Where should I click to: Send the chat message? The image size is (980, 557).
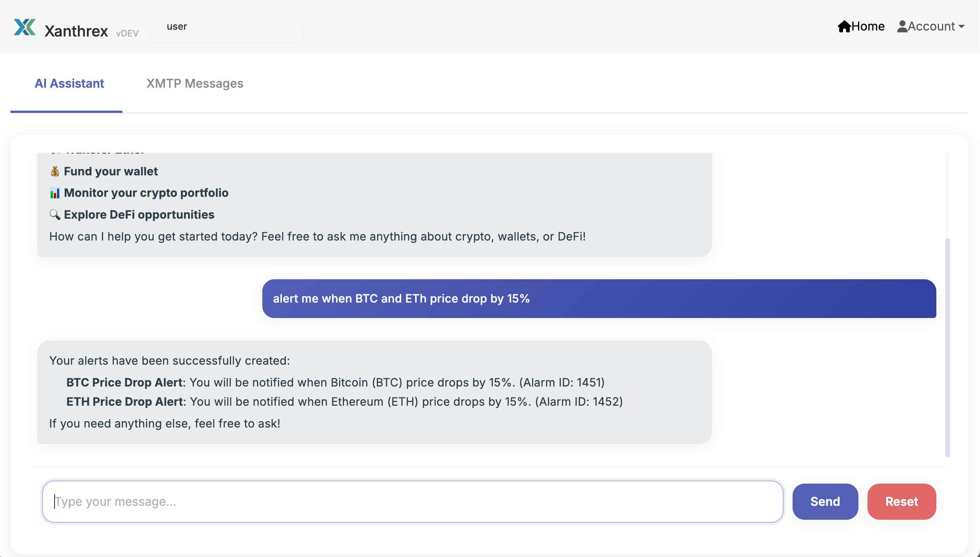(825, 502)
